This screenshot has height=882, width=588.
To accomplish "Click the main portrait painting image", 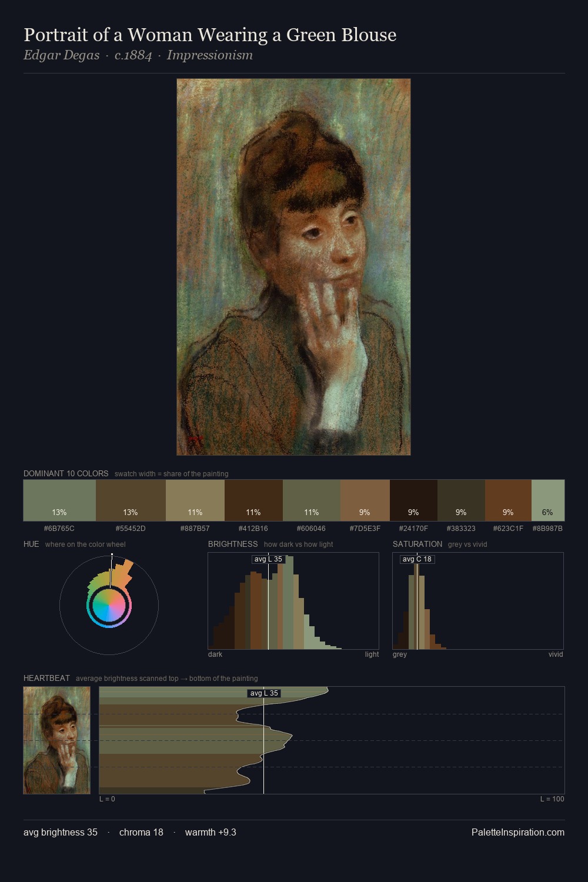I will click(x=293, y=267).
